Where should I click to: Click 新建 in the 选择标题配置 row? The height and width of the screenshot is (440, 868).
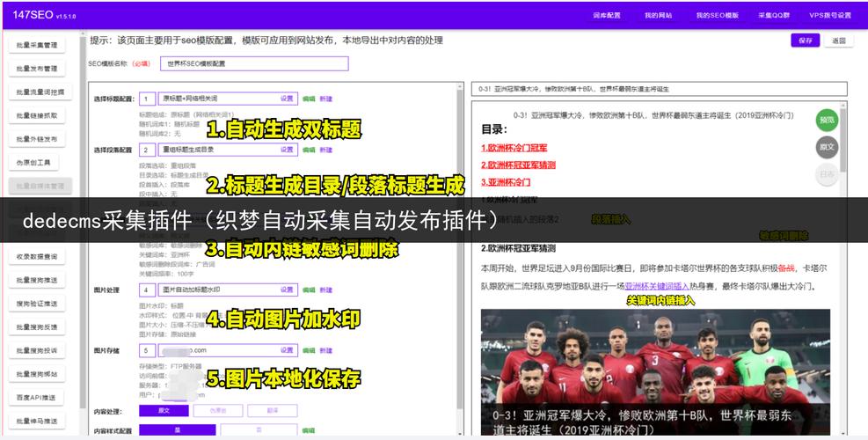tap(326, 99)
